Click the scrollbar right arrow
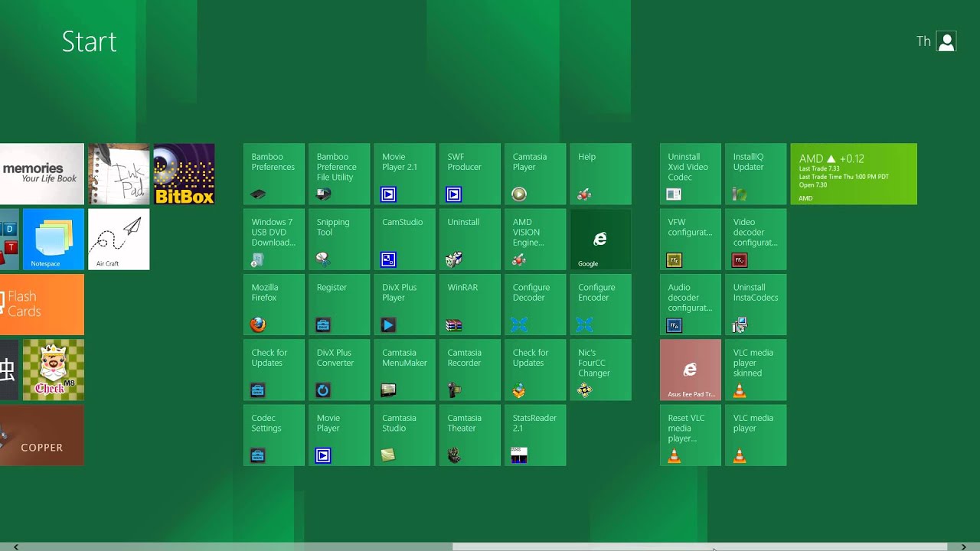The image size is (980, 551). pyautogui.click(x=963, y=547)
